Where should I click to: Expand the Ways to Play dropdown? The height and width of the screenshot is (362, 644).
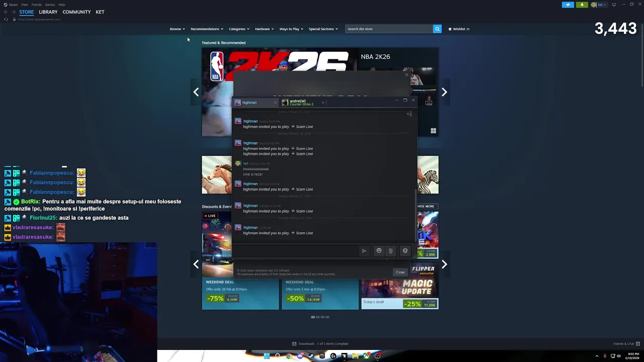[x=291, y=29]
